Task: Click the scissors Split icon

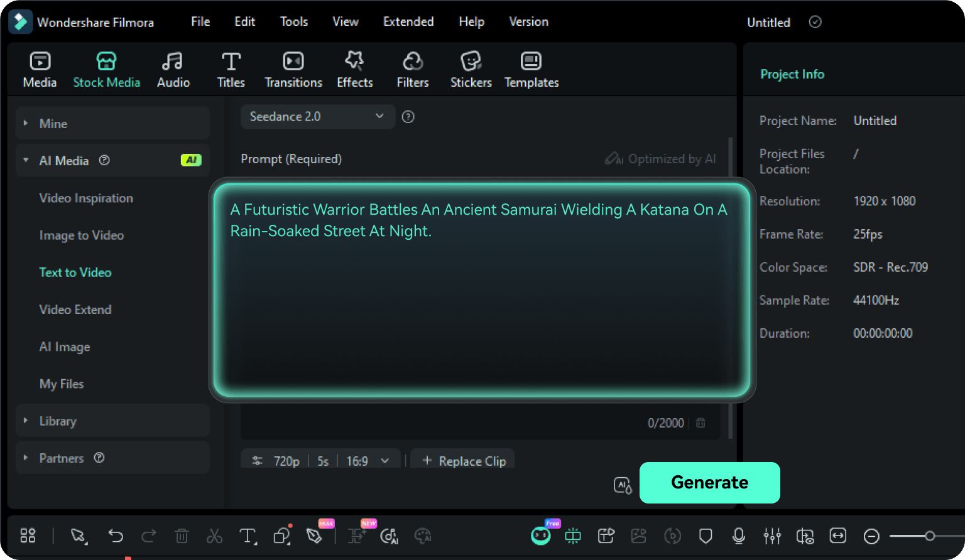Action: (x=214, y=536)
